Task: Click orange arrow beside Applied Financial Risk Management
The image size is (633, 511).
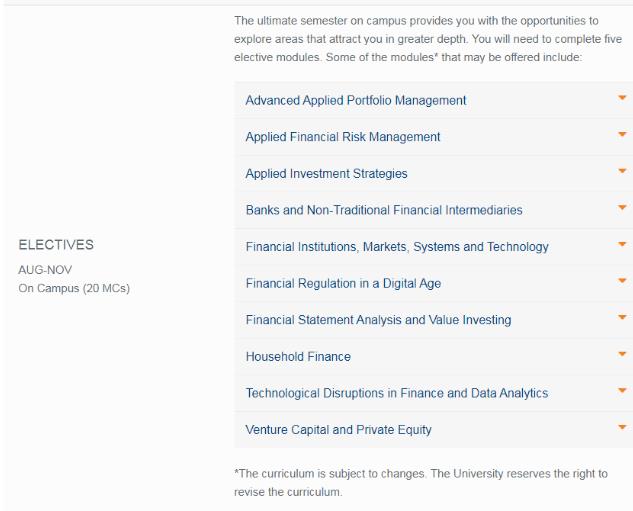Action: click(622, 134)
